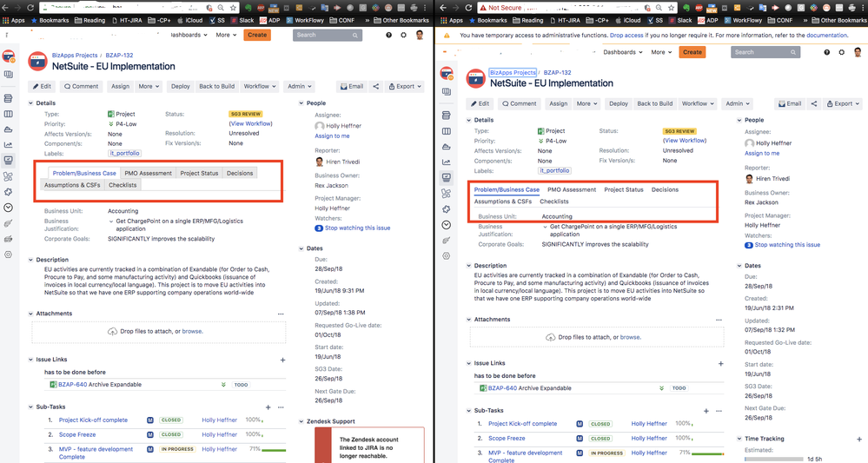This screenshot has width=868, height=463.
Task: Click Email button in right window
Action: tap(790, 103)
